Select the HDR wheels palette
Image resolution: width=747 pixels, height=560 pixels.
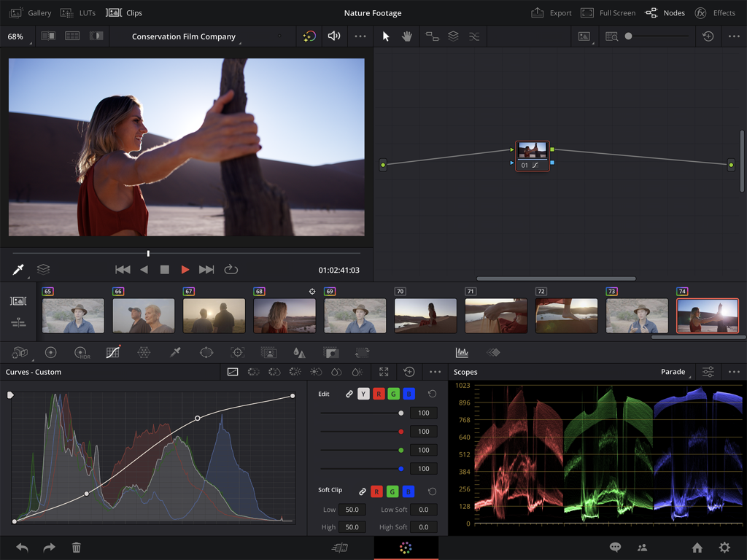point(80,352)
